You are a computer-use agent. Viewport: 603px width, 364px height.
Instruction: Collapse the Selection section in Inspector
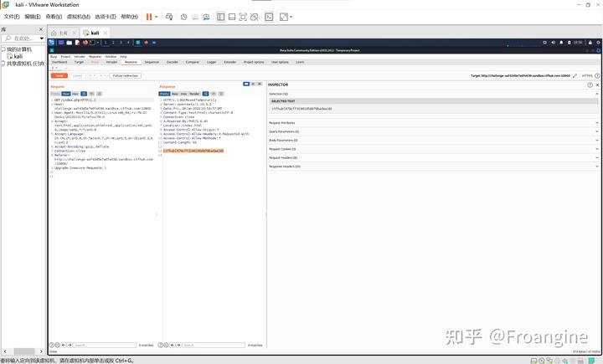(597, 94)
